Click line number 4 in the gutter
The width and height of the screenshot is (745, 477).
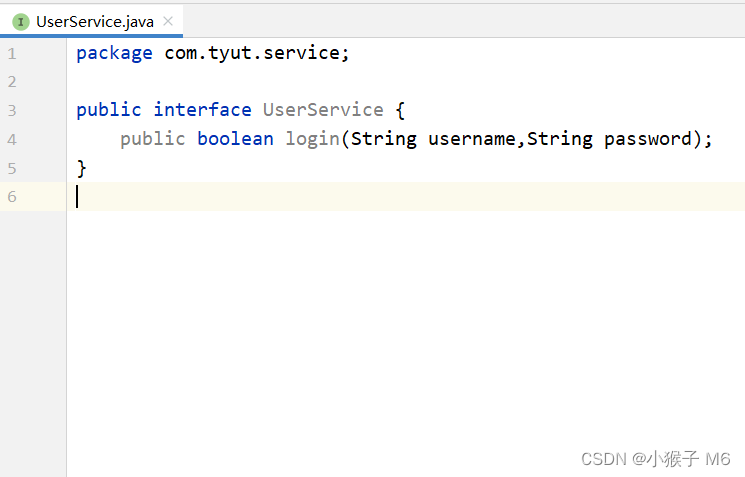point(12,139)
